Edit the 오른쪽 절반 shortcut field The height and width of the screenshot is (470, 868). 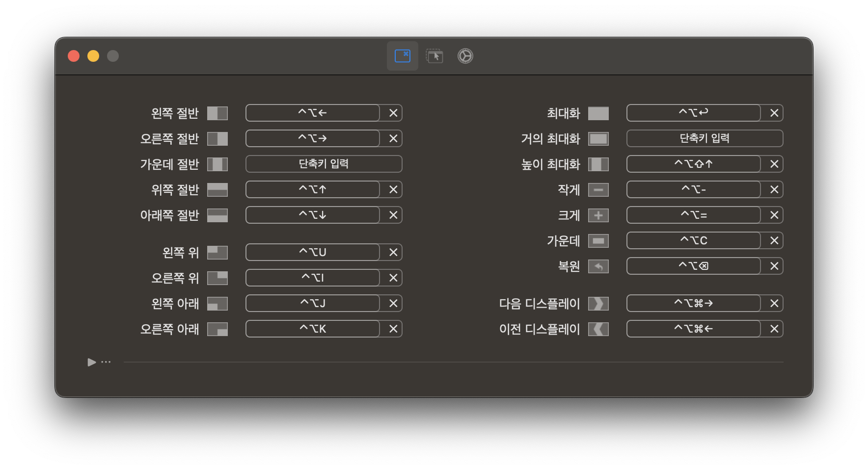pyautogui.click(x=313, y=138)
